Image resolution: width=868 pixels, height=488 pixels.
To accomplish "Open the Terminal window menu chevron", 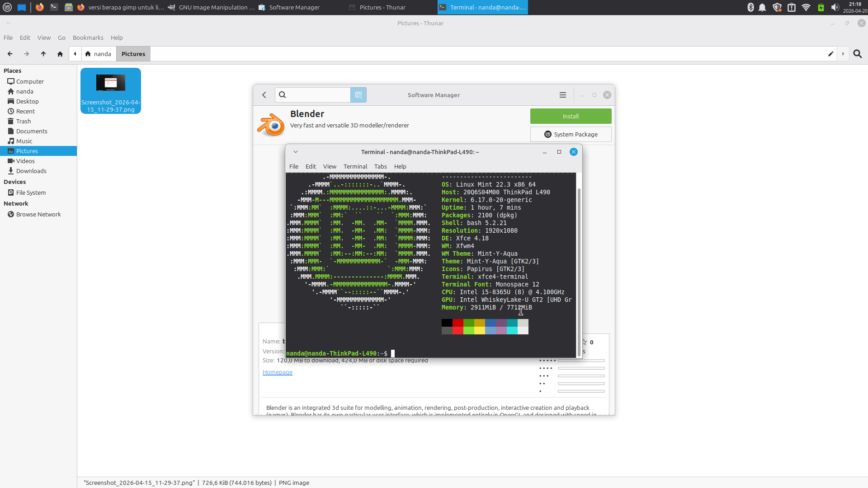I will pos(296,152).
